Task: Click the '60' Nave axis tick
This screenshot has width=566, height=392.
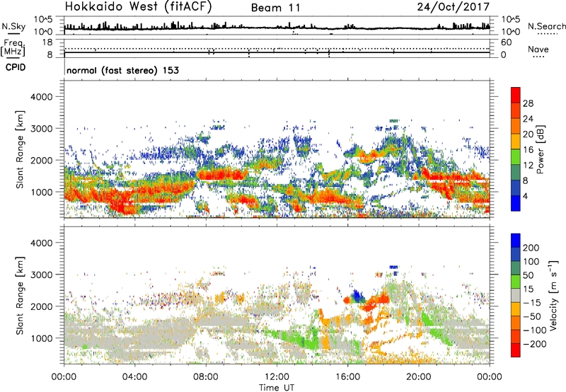Action: click(x=507, y=42)
